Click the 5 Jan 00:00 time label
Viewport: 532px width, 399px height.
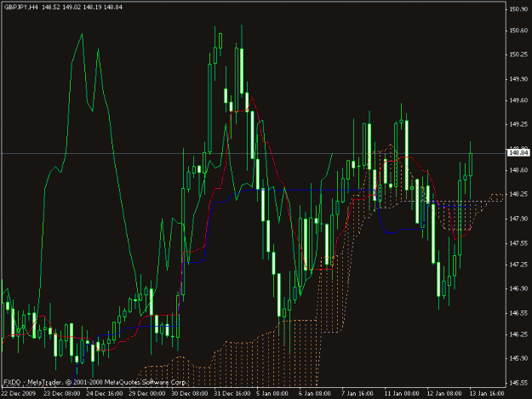point(272,394)
